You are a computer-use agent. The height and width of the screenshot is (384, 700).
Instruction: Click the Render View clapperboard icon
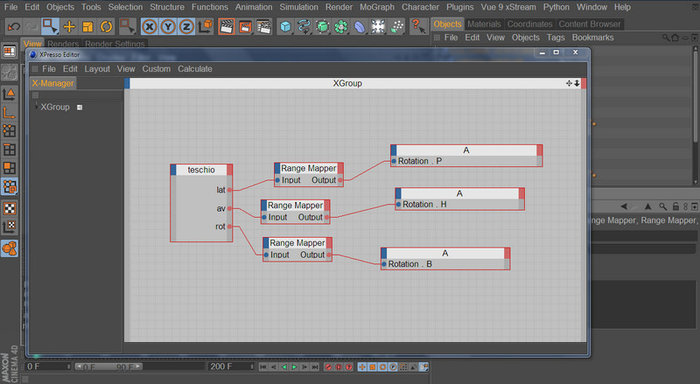[x=227, y=27]
